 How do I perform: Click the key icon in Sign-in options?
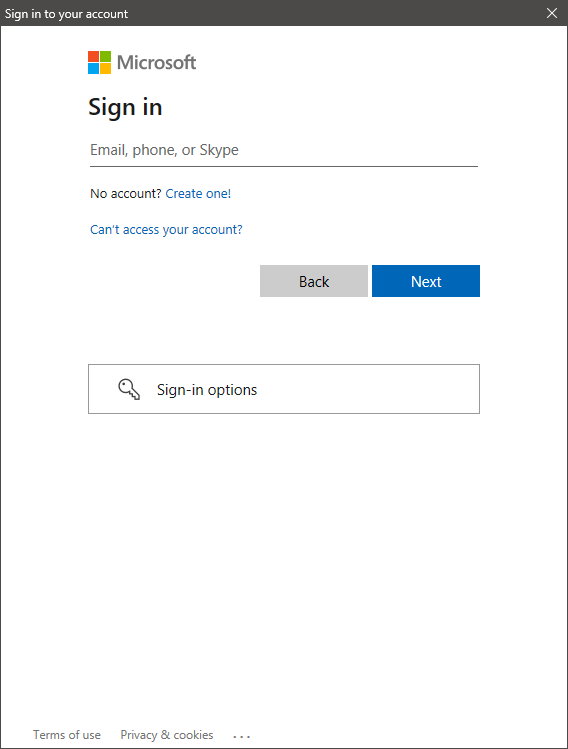(129, 389)
